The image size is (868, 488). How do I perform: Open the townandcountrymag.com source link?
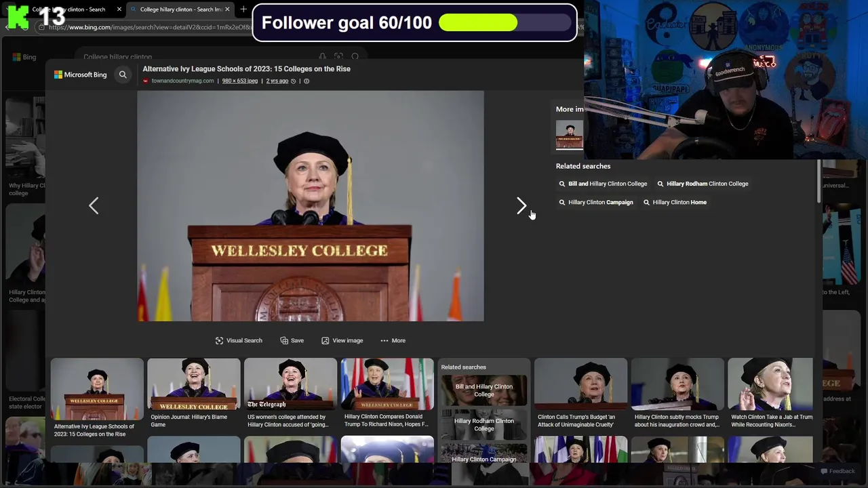tap(182, 81)
